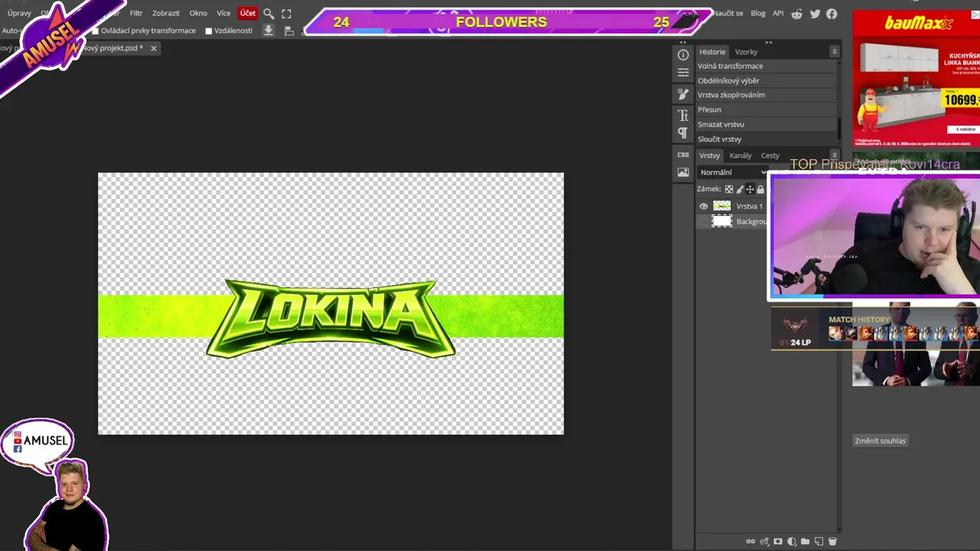
Task: Click the baumax advertisement banner
Action: coord(916,78)
